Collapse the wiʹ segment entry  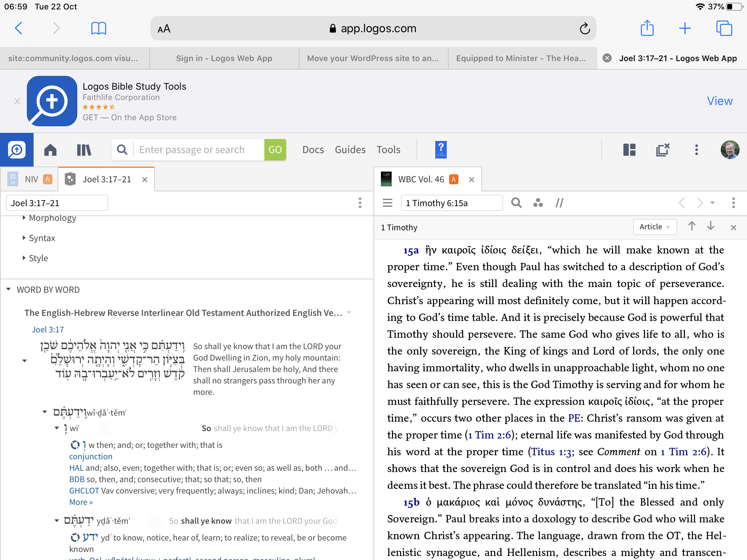click(x=57, y=428)
